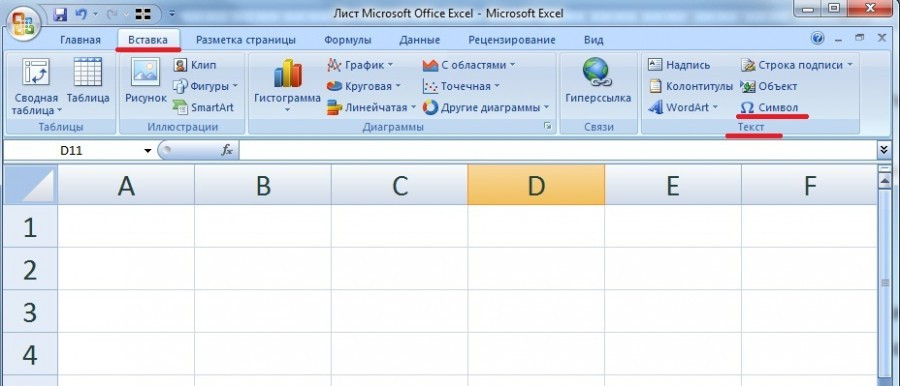The image size is (900, 386).
Task: Click the Insert Function fx button
Action: pyautogui.click(x=227, y=150)
